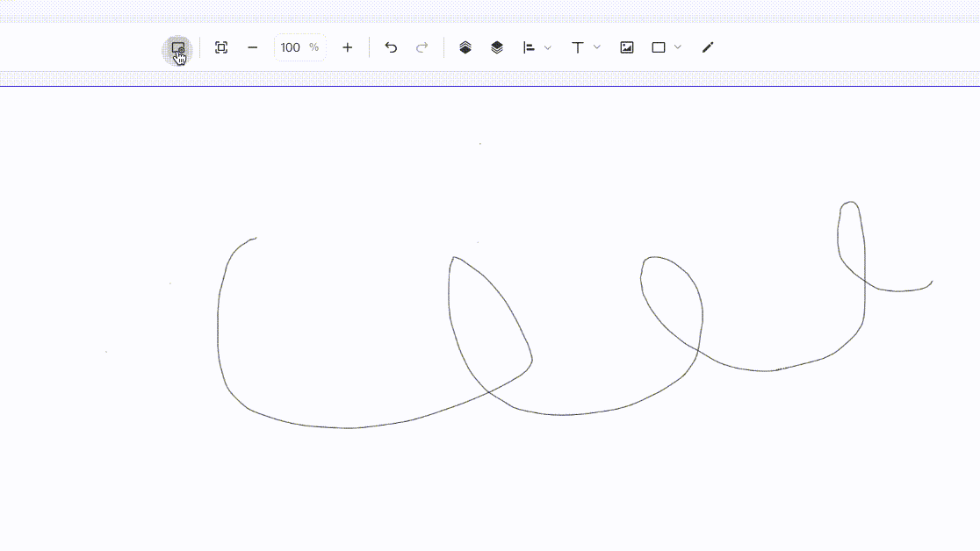980x551 pixels.
Task: Click the fit-to-screen zoom icon
Action: tap(221, 47)
